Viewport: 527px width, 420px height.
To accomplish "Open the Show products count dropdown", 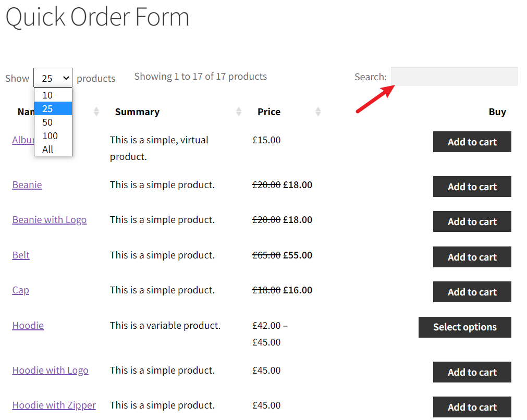I will click(x=53, y=78).
